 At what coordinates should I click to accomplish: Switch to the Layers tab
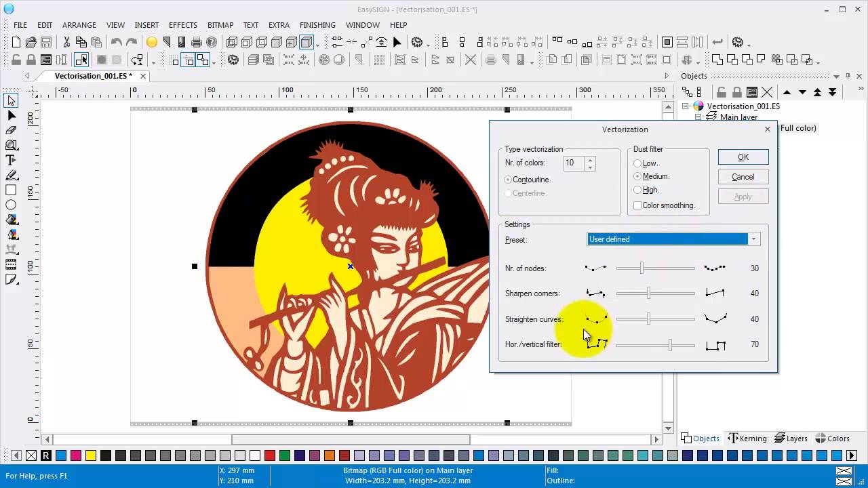791,439
